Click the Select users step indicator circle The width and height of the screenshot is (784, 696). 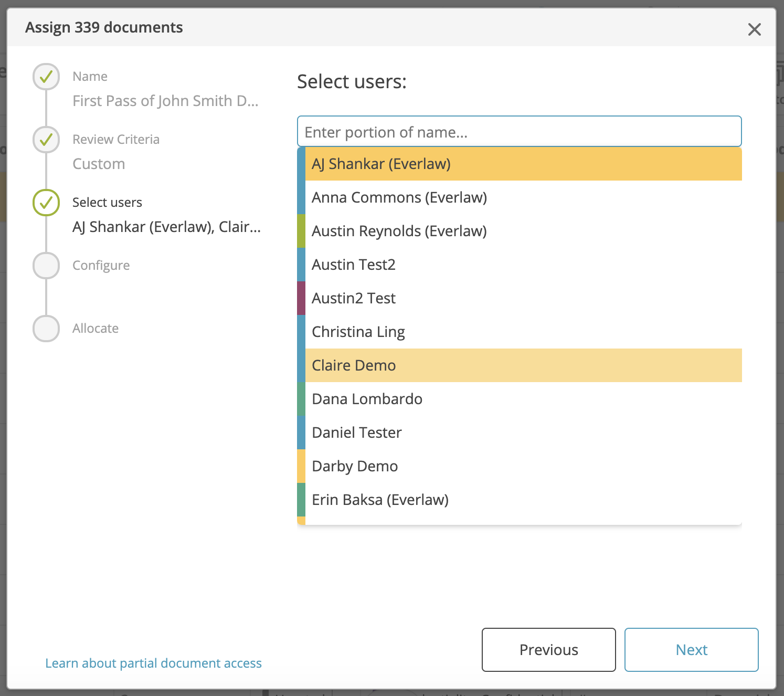[x=46, y=203]
